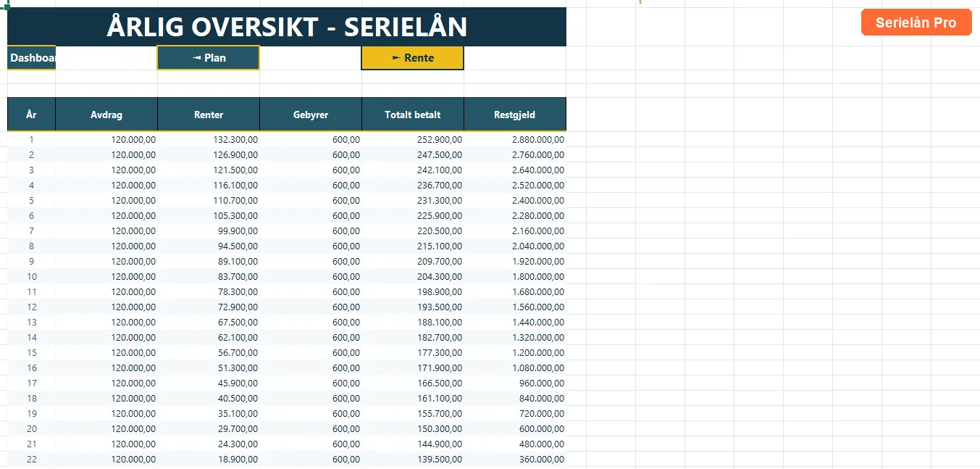
Task: Click the Avdrag cell in year 10 row
Action: coord(106,276)
